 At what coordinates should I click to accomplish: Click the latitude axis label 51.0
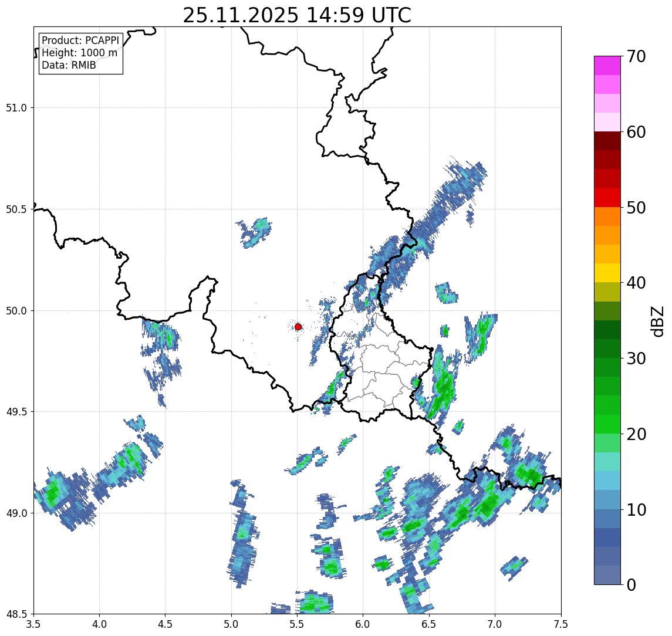(16, 108)
